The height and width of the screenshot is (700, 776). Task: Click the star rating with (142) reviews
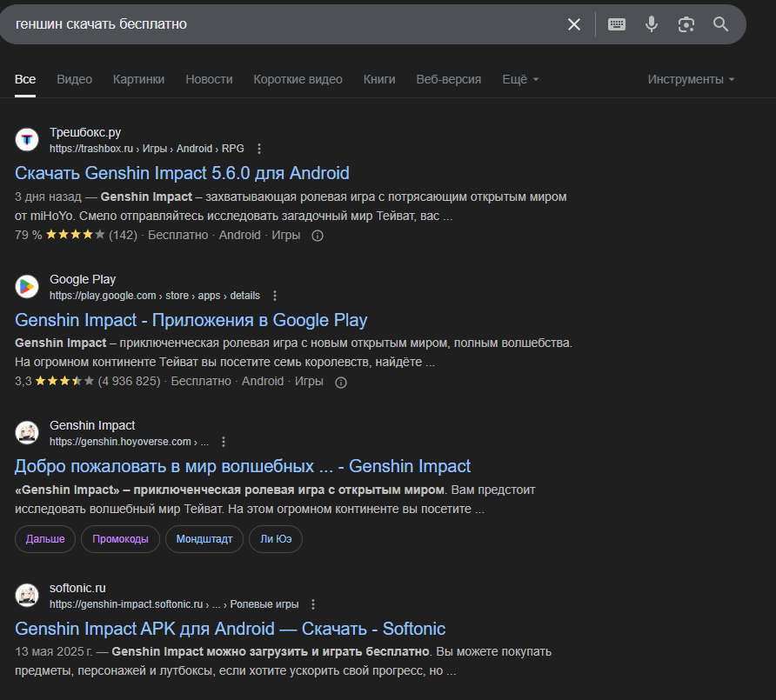(75, 235)
